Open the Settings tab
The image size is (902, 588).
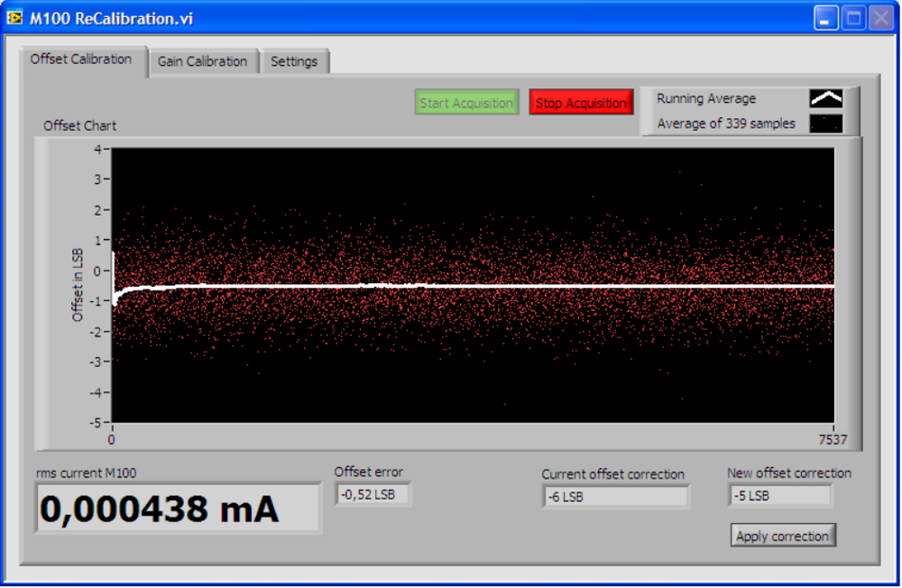[296, 61]
